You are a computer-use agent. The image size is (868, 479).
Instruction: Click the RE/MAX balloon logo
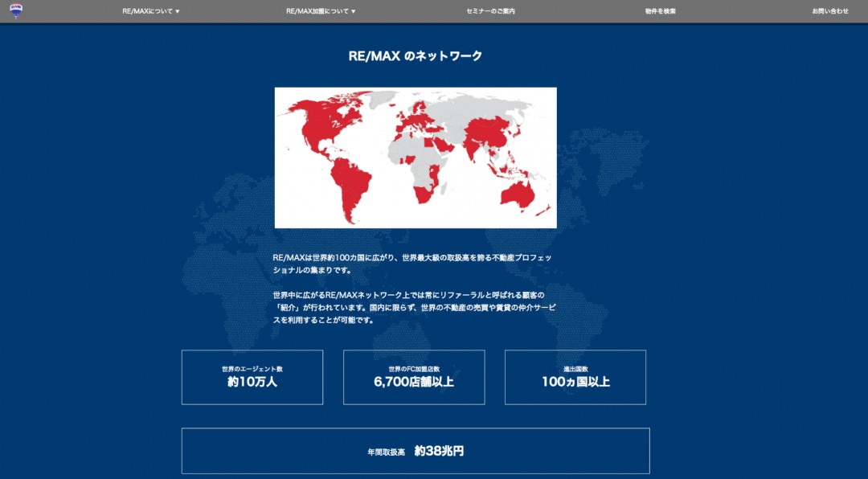click(16, 10)
